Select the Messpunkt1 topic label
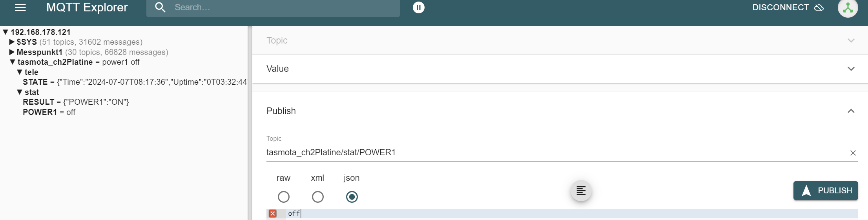868x220 pixels. pyautogui.click(x=39, y=52)
